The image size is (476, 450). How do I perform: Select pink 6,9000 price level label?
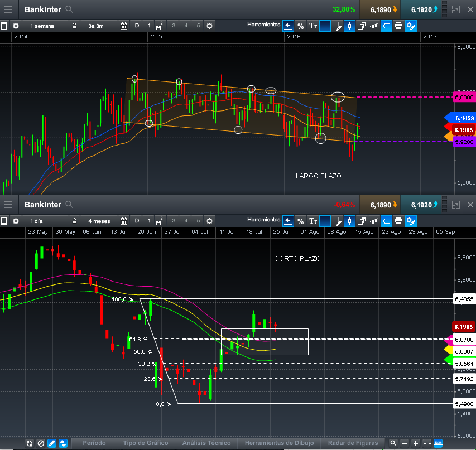tap(464, 97)
